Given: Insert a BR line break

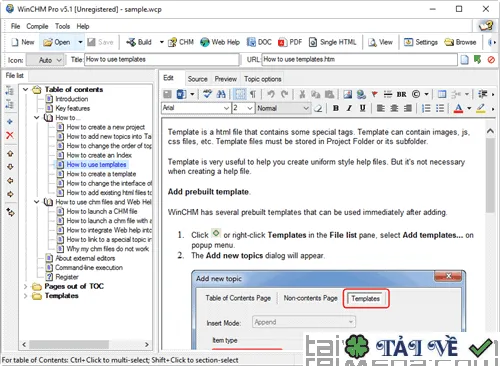Looking at the screenshot, I should 402,94.
